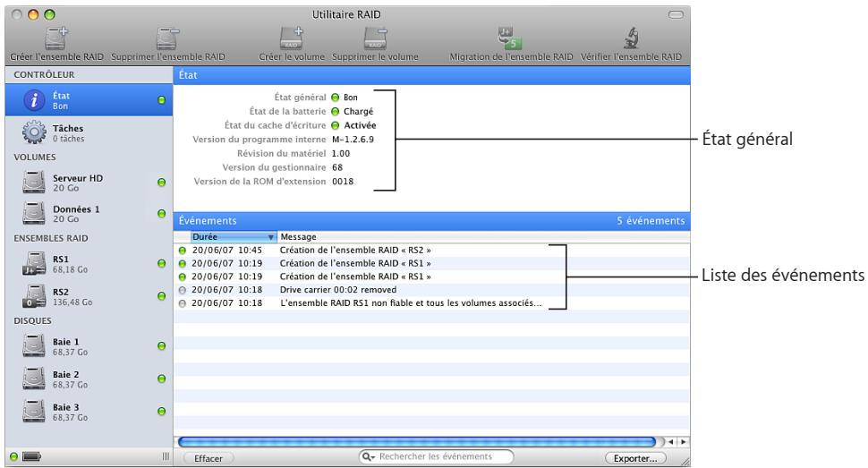Open Migration de l'ensemble RAID tool
The image size is (868, 468).
(510, 38)
